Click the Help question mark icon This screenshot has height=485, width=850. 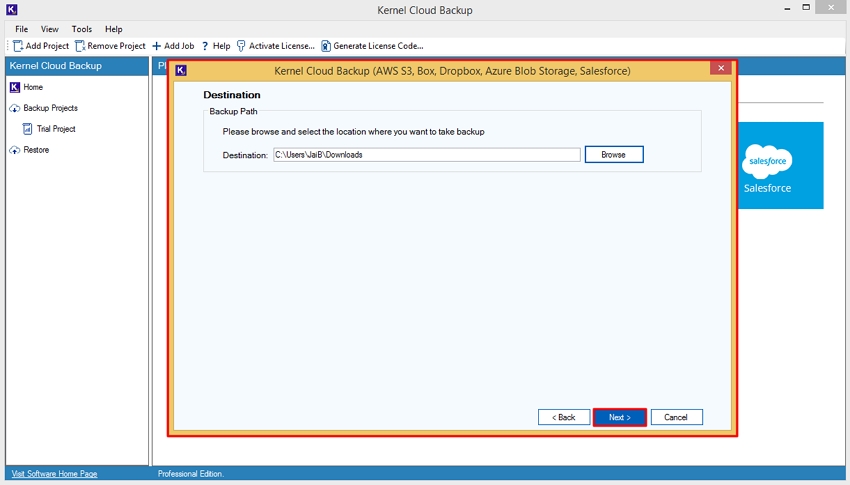pyautogui.click(x=205, y=46)
